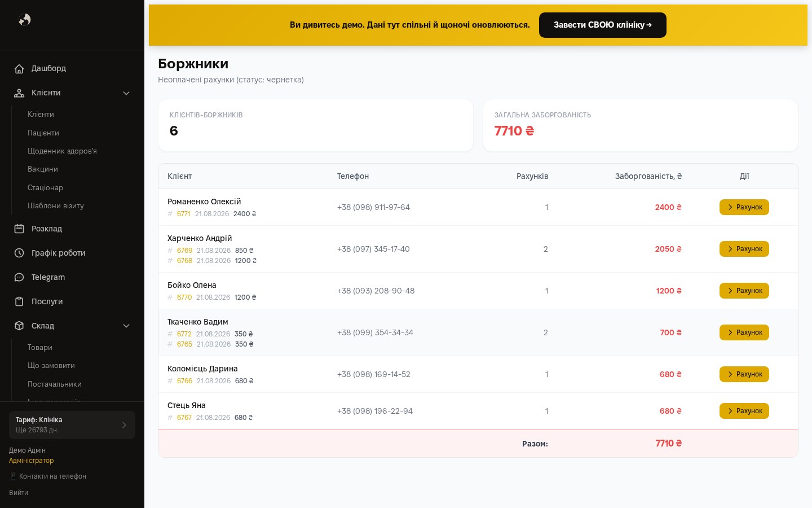Click the Завести СВОЮ клініку button
812x508 pixels.
tap(603, 25)
